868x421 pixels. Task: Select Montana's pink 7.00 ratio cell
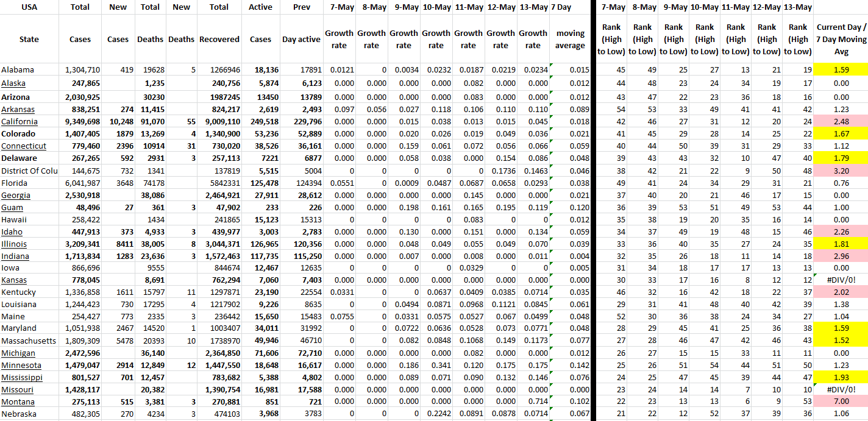pos(841,402)
